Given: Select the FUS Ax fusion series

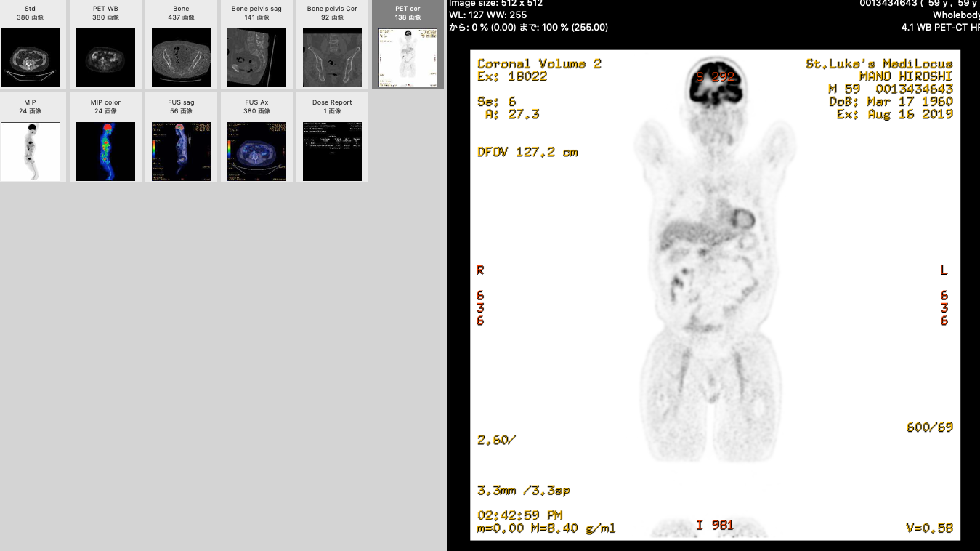Looking at the screenshot, I should (256, 151).
